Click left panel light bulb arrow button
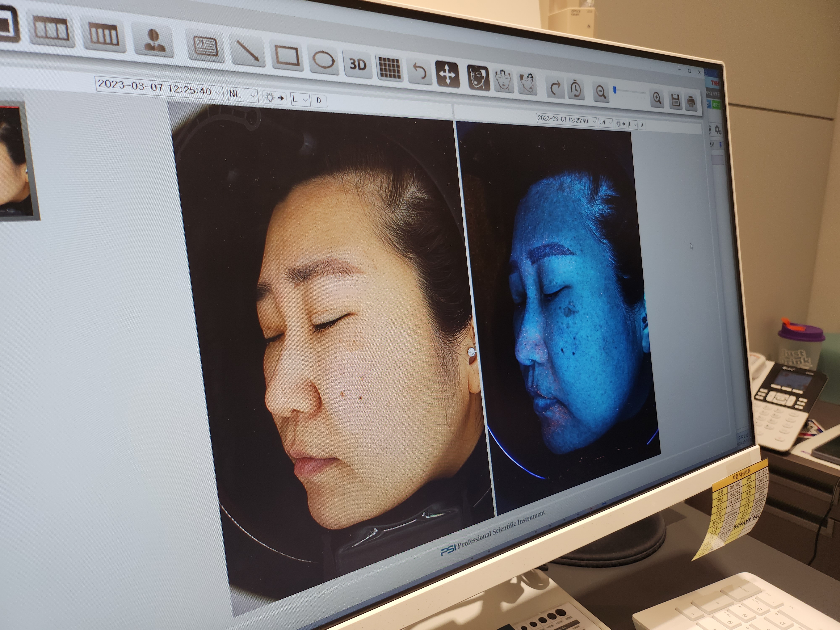 coord(274,98)
